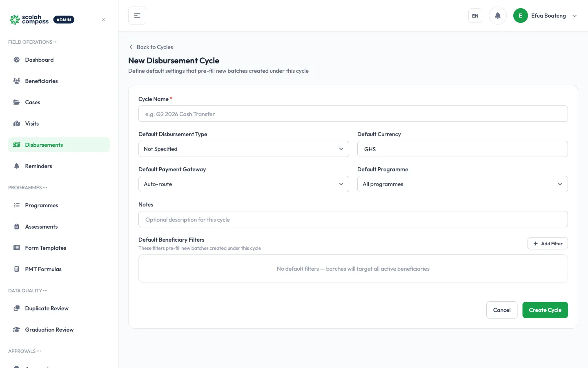This screenshot has width=588, height=368.
Task: Click the Duplicate Review icon
Action: pos(17,308)
